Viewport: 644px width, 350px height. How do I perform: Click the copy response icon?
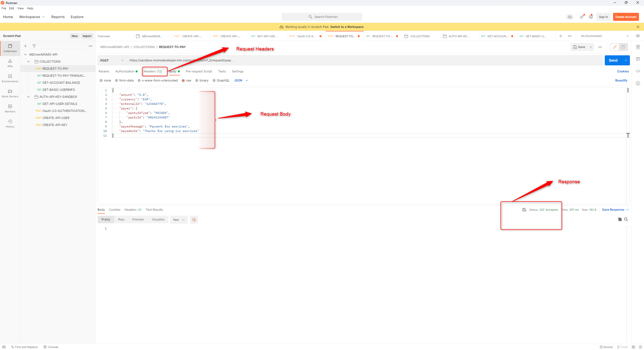[620, 219]
